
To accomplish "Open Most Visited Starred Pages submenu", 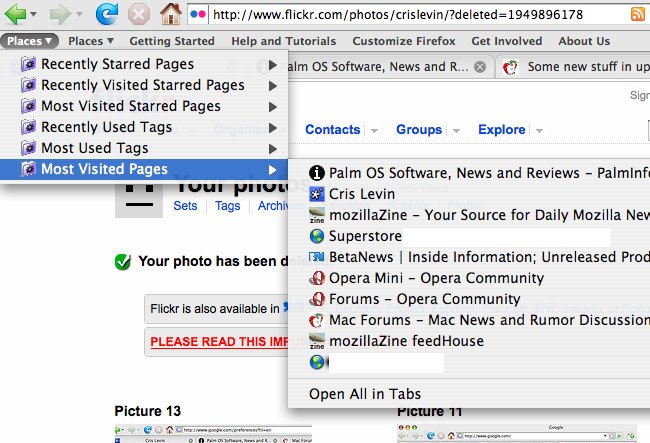I will click(144, 107).
